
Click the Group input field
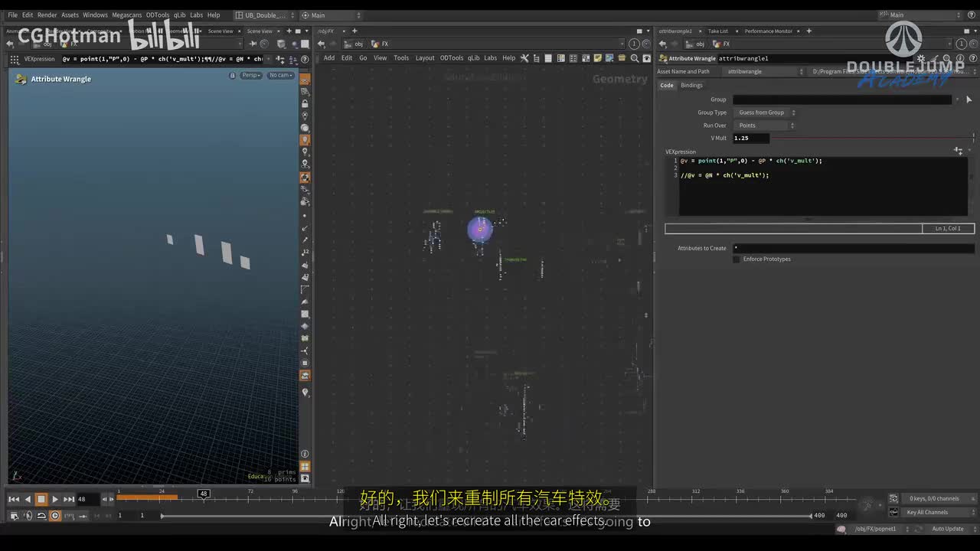click(x=841, y=99)
